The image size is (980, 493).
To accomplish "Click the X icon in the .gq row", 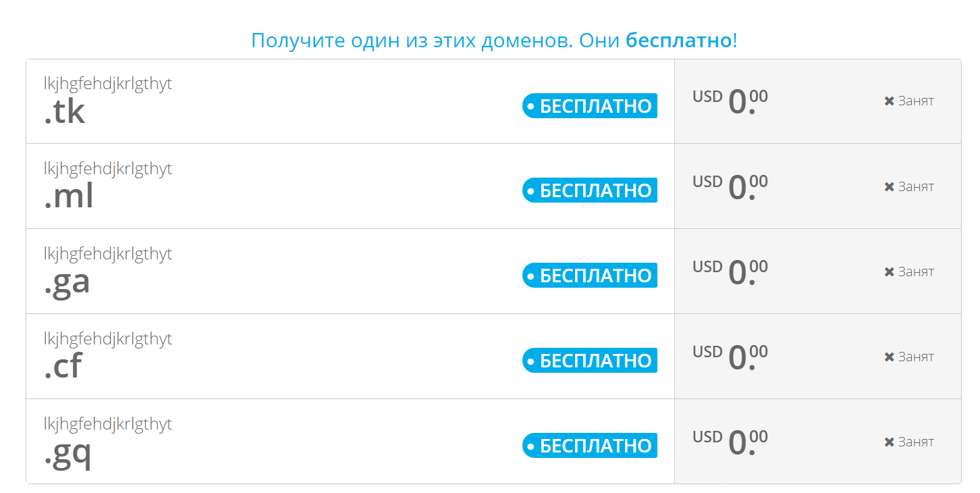I will click(889, 442).
